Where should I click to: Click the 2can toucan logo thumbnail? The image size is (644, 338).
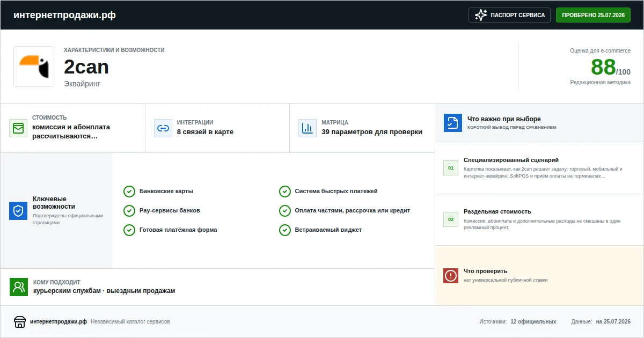click(x=34, y=67)
